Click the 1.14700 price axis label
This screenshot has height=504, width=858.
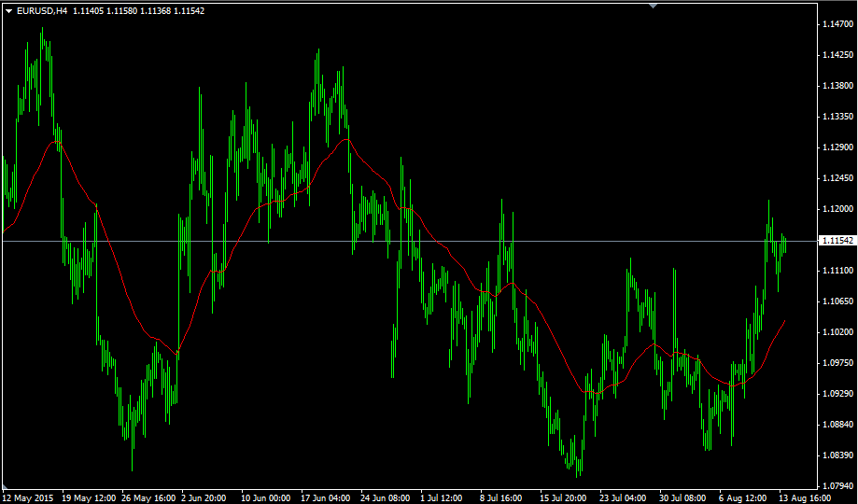click(x=837, y=24)
